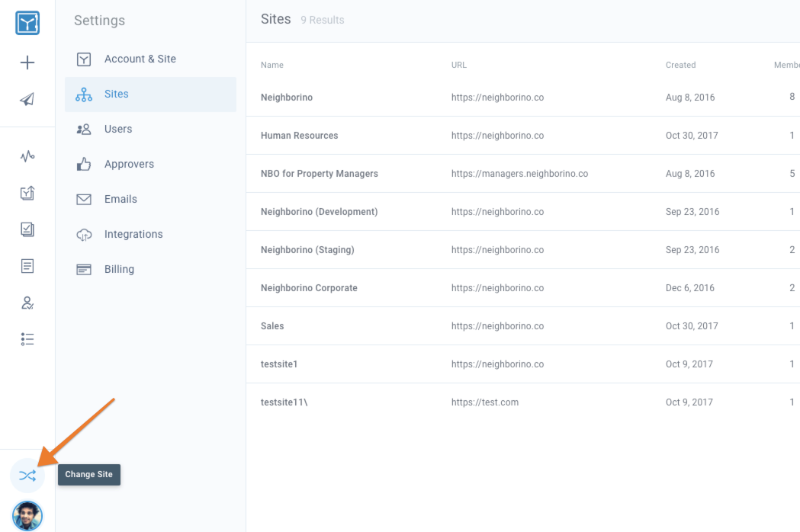Screen dimensions: 800x532
Task: Click the Approvers thumbs-up icon
Action: (x=84, y=164)
